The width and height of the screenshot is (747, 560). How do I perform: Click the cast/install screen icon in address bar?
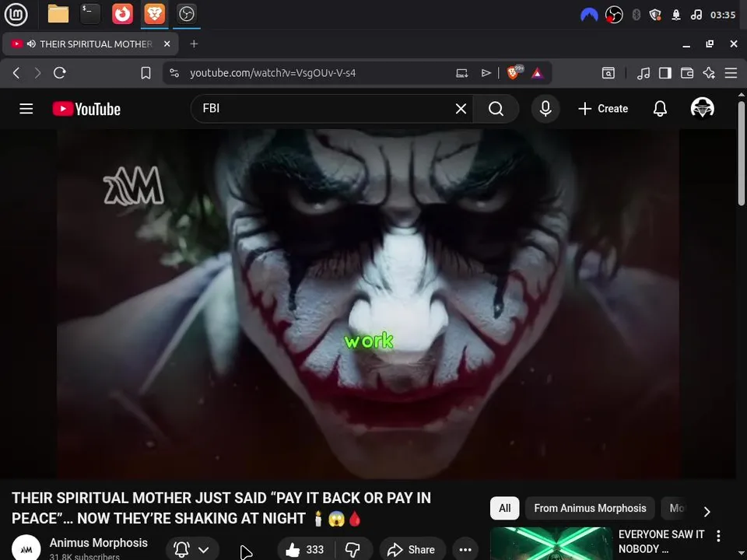coord(461,73)
